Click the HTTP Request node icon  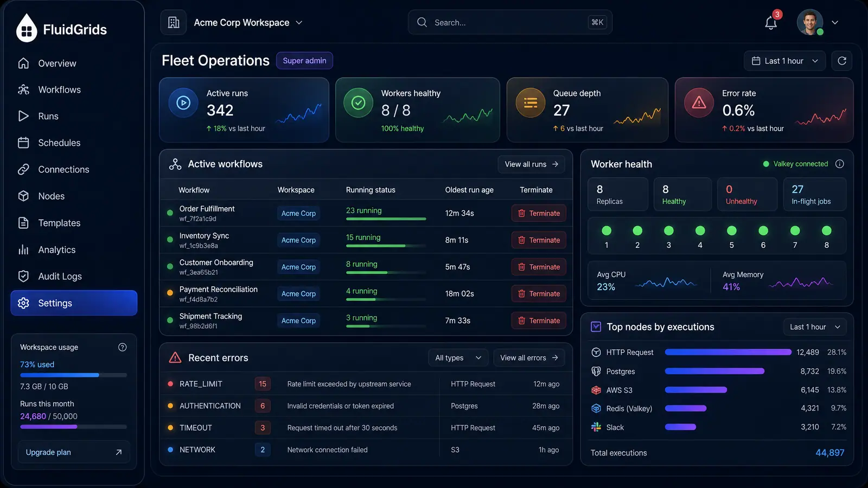pos(596,352)
